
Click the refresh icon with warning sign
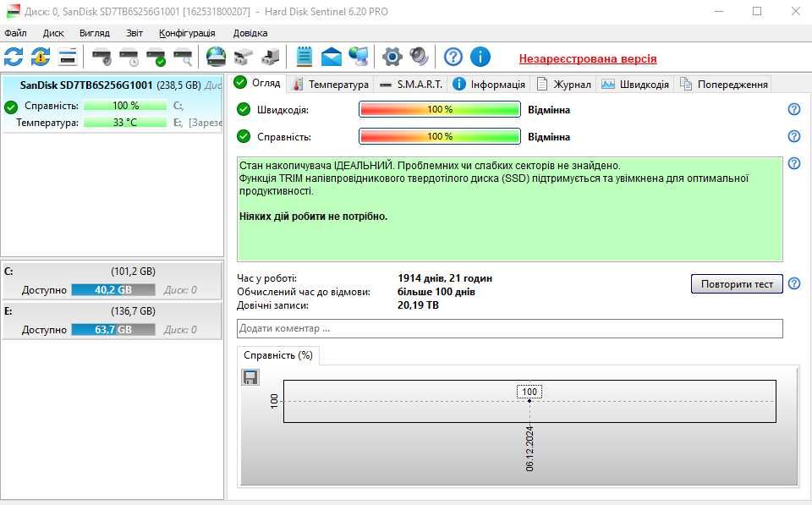tap(41, 57)
